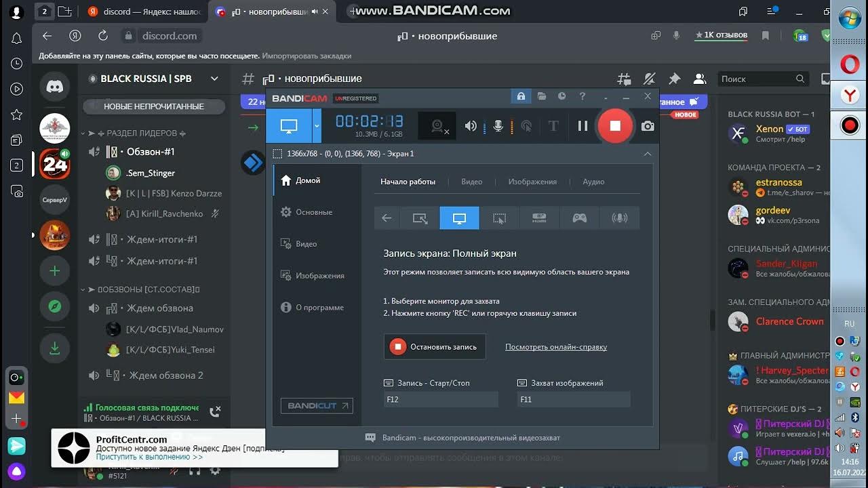Switch to the Изображения top tab
The width and height of the screenshot is (868, 488).
click(532, 182)
